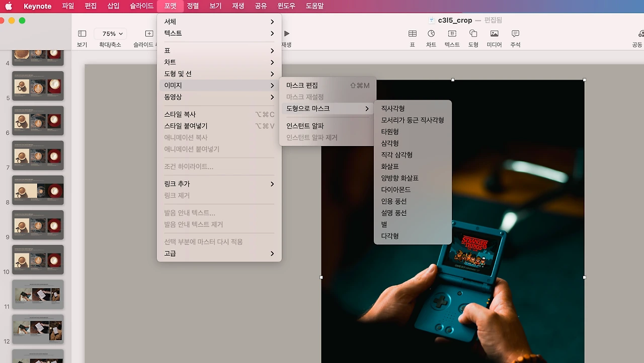Close the open 포맷 menu
Image resolution: width=644 pixels, height=363 pixels.
pos(170,6)
